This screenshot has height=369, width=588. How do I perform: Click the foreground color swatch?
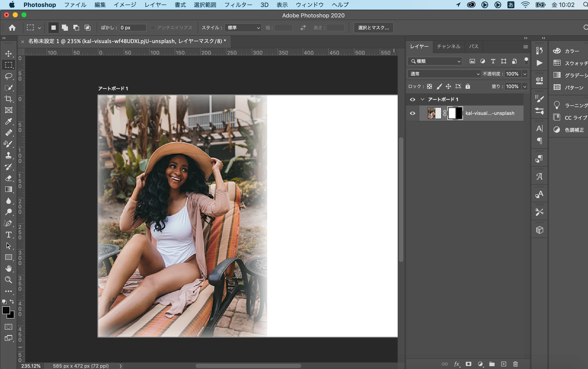6,310
